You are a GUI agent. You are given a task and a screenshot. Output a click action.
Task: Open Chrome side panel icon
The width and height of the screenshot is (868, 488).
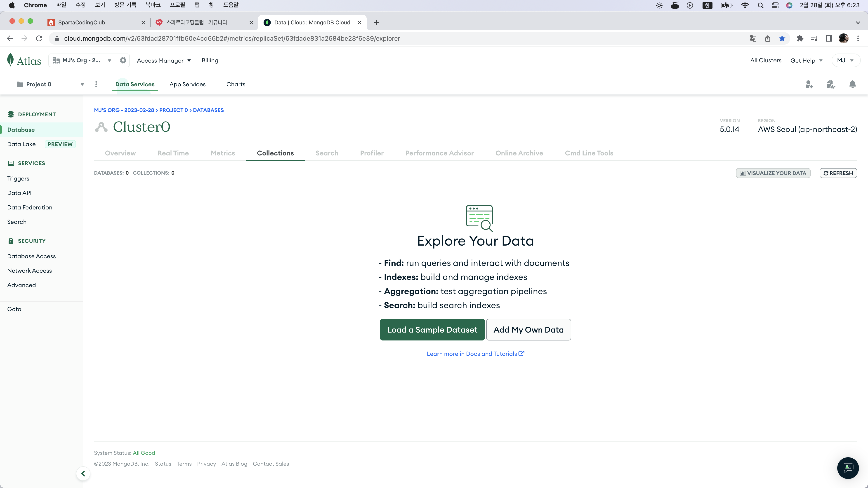829,38
